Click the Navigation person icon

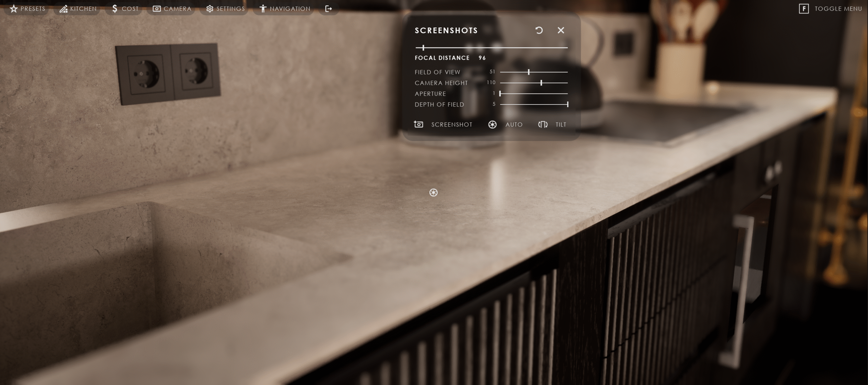coord(263,8)
